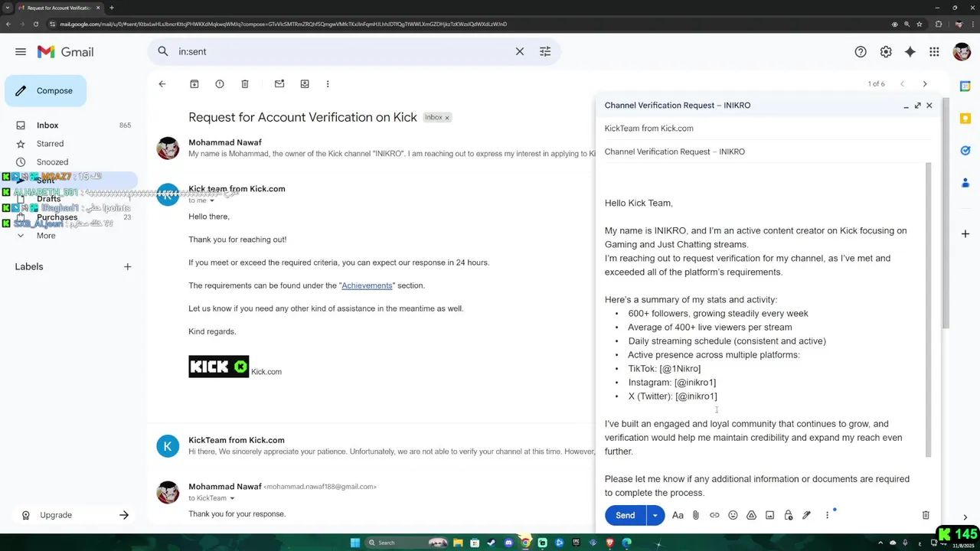Image resolution: width=980 pixels, height=551 pixels.
Task: Click the Compose button
Action: pyautogui.click(x=45, y=90)
